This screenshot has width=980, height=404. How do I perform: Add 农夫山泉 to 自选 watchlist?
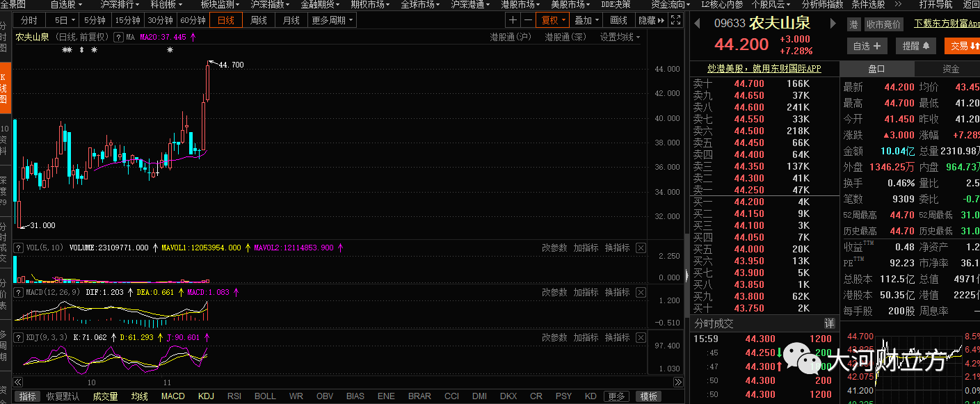click(867, 46)
